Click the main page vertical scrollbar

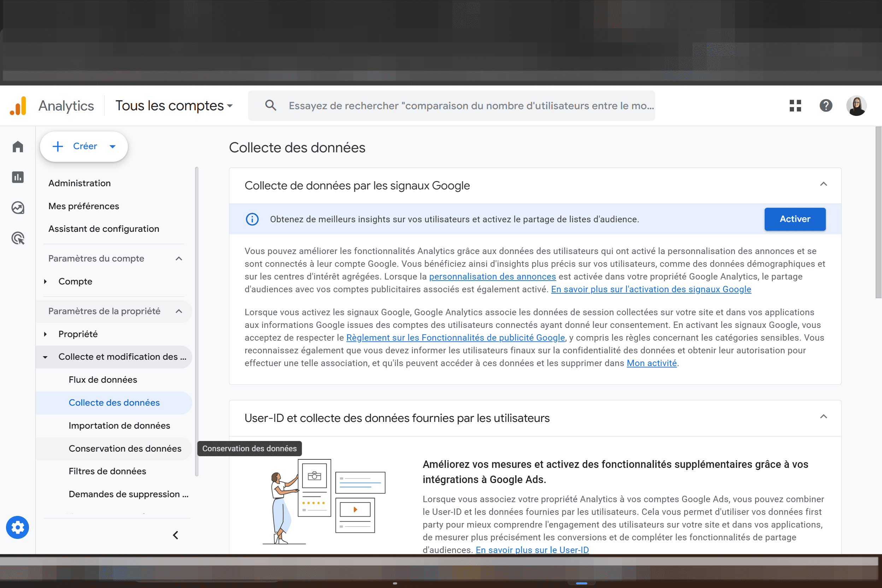[x=878, y=213]
